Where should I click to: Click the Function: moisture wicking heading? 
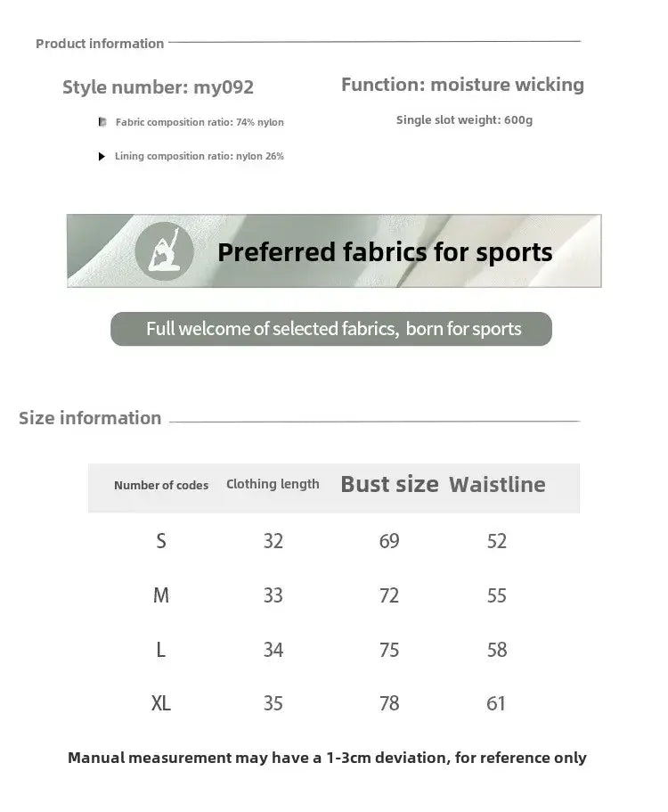(462, 85)
